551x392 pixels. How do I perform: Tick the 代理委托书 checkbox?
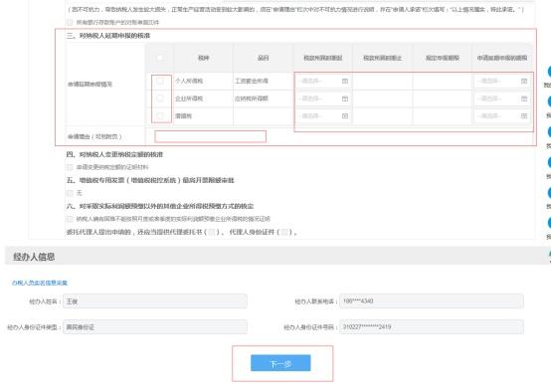212,232
